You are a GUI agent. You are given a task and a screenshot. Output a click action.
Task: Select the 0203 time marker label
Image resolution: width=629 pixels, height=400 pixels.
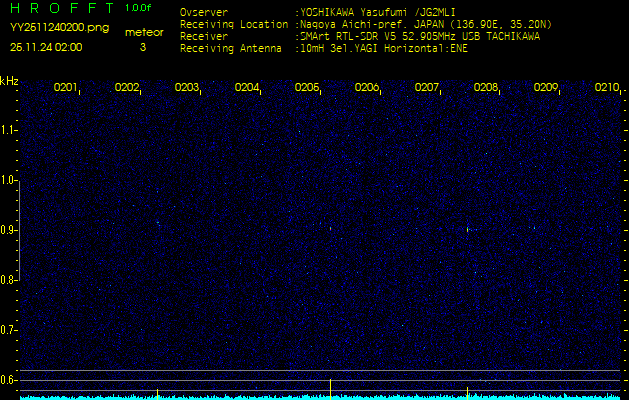pyautogui.click(x=187, y=87)
